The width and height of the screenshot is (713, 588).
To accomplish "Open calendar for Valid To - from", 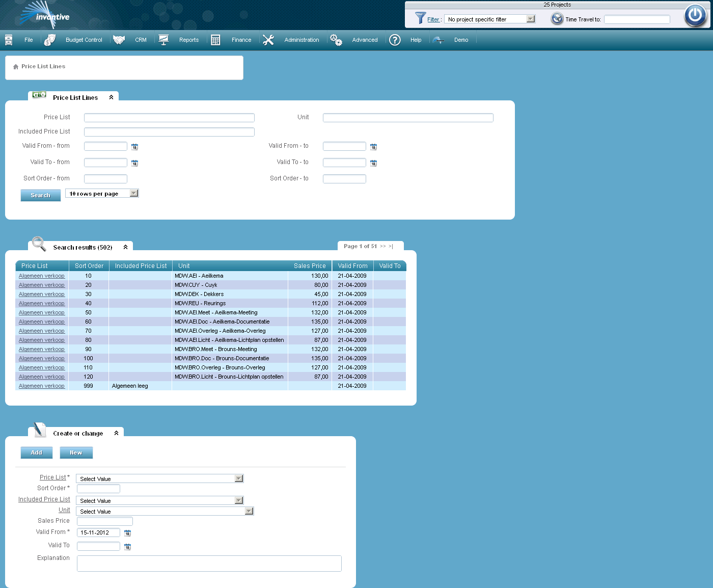I will point(134,163).
